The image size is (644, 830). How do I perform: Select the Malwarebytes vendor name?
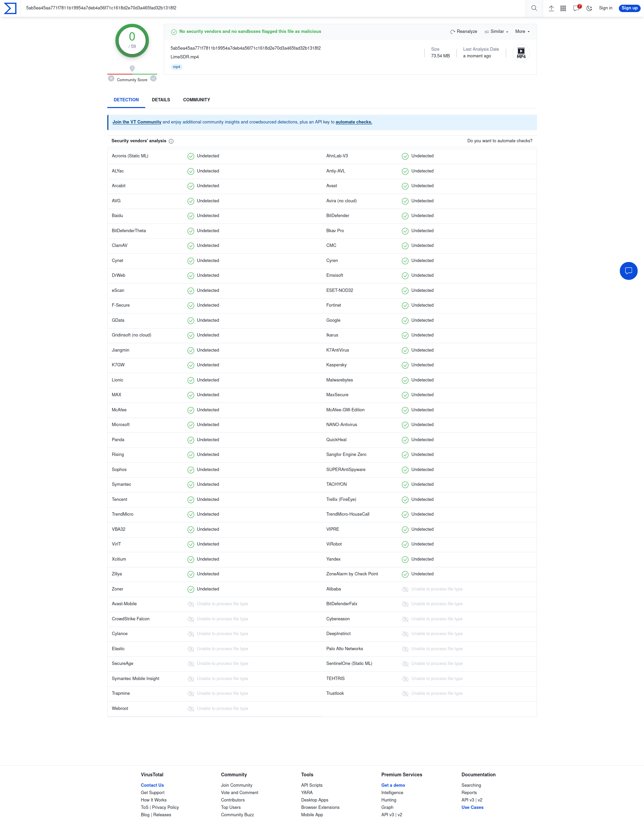click(x=339, y=380)
